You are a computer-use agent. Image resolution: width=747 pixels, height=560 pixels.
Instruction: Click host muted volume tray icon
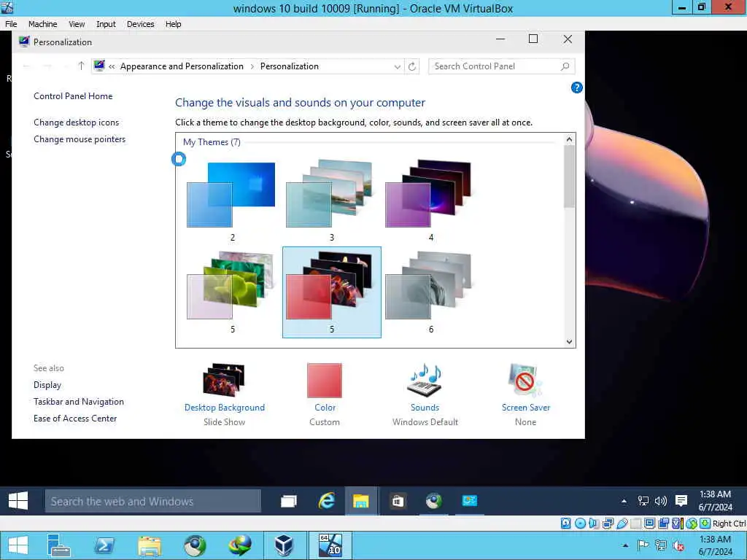[678, 545]
